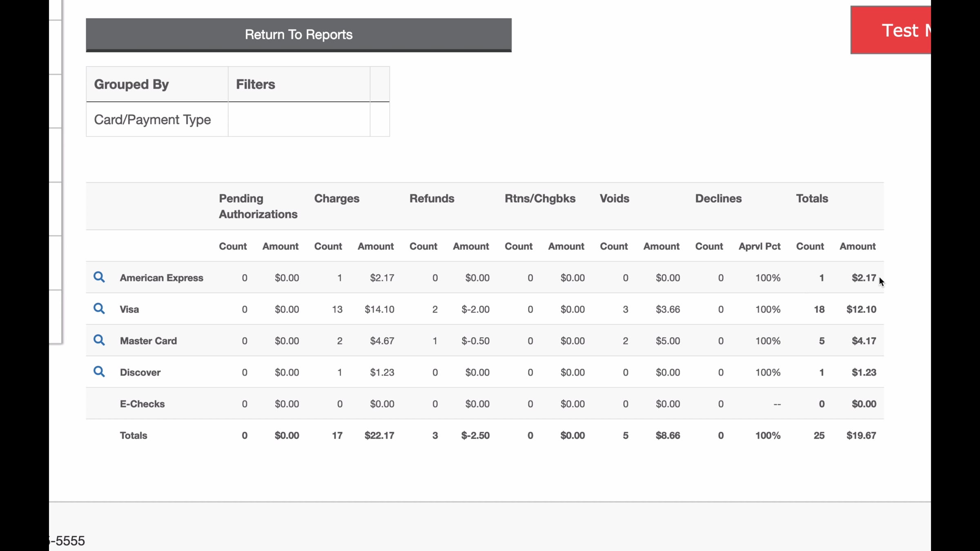Open Visa row details magnifier icon
Viewport: 980px width, 551px height.
coord(99,309)
